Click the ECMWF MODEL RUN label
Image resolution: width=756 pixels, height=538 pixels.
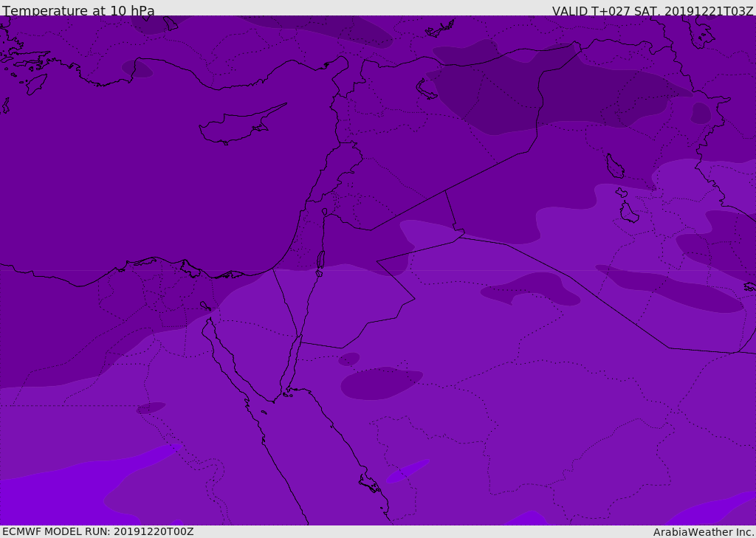[x=97, y=531]
